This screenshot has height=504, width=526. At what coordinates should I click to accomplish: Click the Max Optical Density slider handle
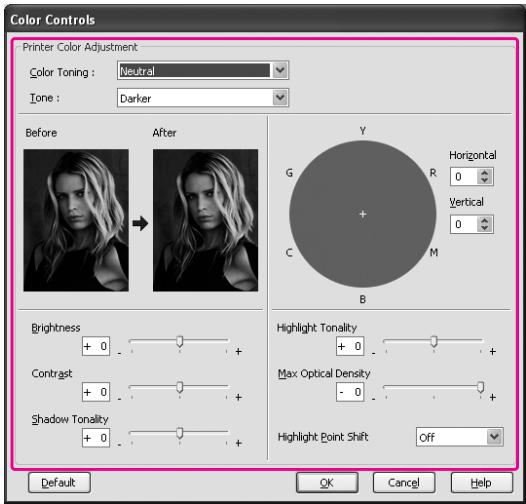[481, 387]
